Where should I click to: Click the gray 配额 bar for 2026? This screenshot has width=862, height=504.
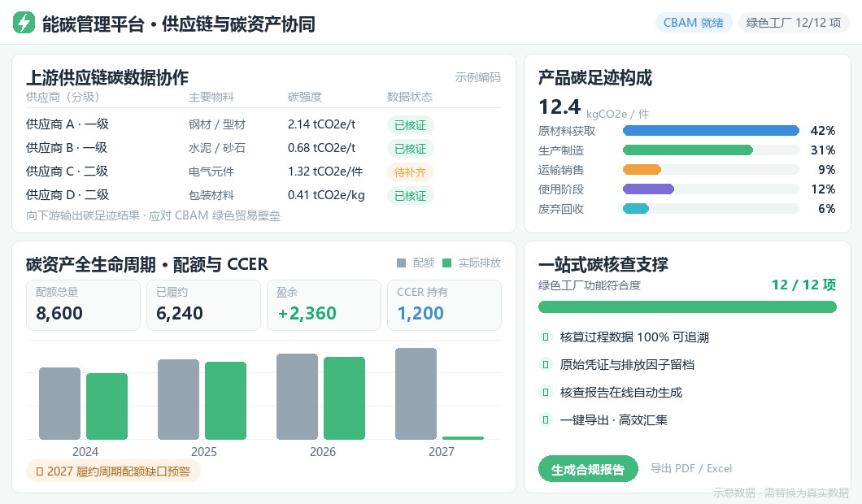298,397
